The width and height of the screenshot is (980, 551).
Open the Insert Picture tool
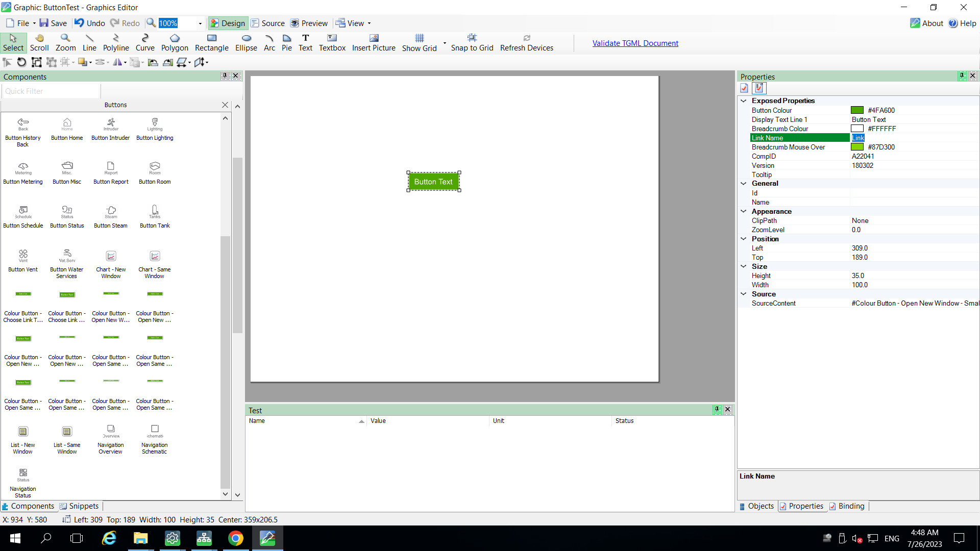(374, 42)
